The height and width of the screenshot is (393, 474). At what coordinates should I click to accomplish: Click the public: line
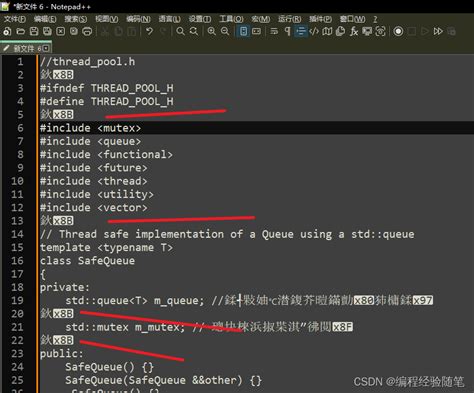61,354
